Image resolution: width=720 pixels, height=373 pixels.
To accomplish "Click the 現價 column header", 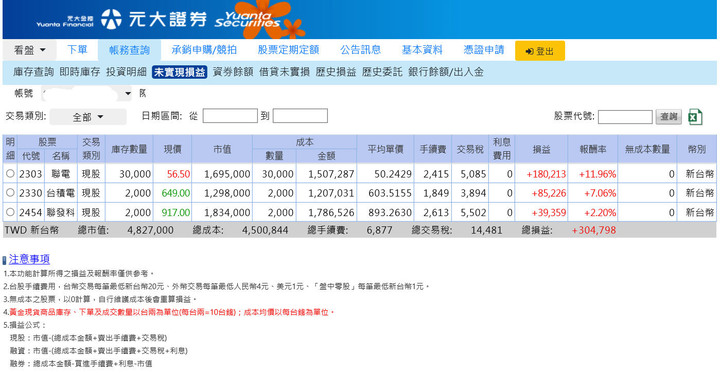I will (x=173, y=149).
